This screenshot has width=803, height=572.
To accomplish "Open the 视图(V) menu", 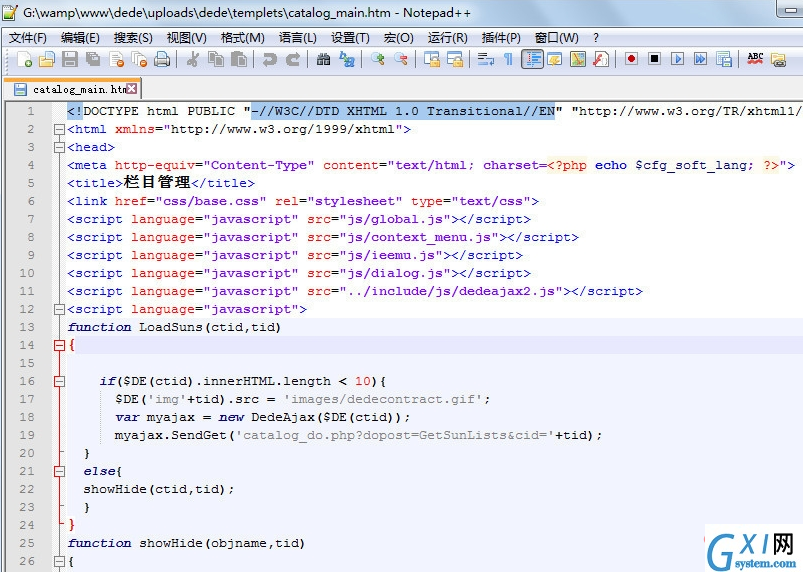I will pos(186,38).
